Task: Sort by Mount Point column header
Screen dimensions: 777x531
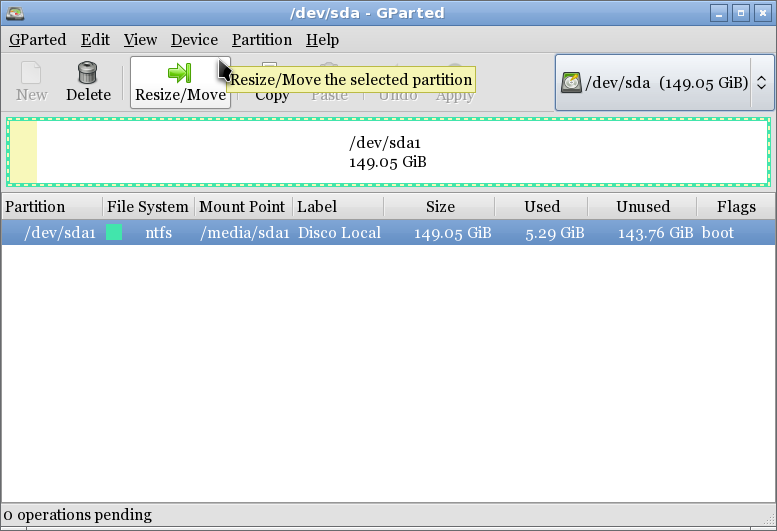Action: pyautogui.click(x=242, y=207)
